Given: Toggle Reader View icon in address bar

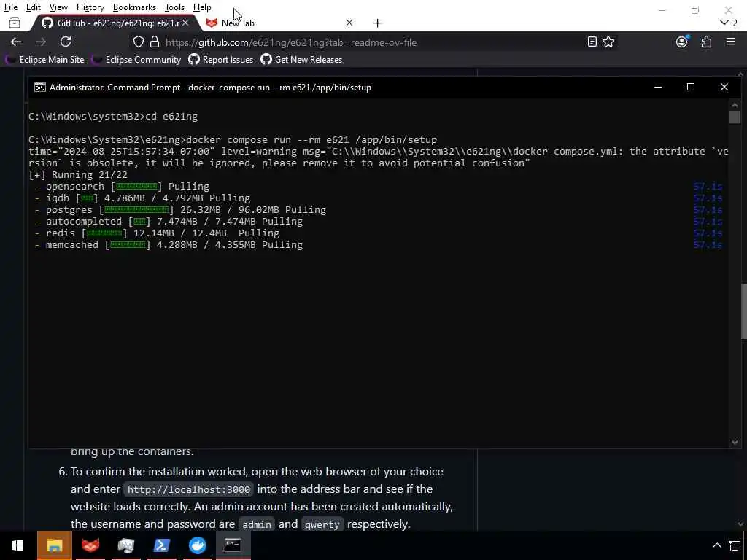Looking at the screenshot, I should coord(592,42).
